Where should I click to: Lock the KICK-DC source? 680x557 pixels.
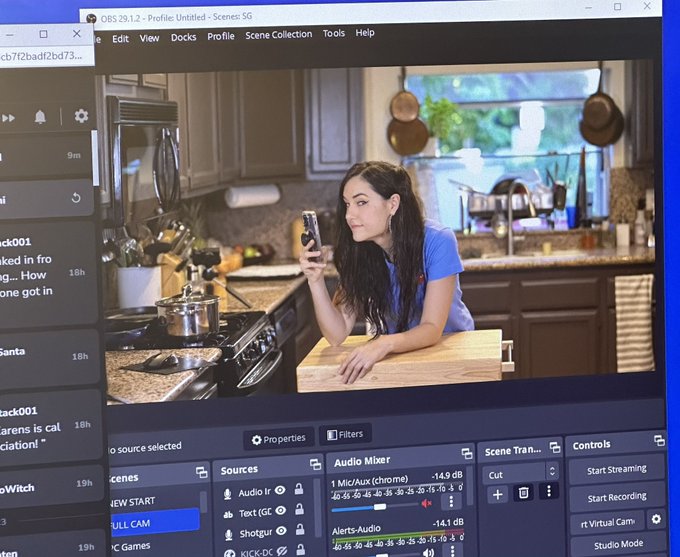[x=301, y=550]
